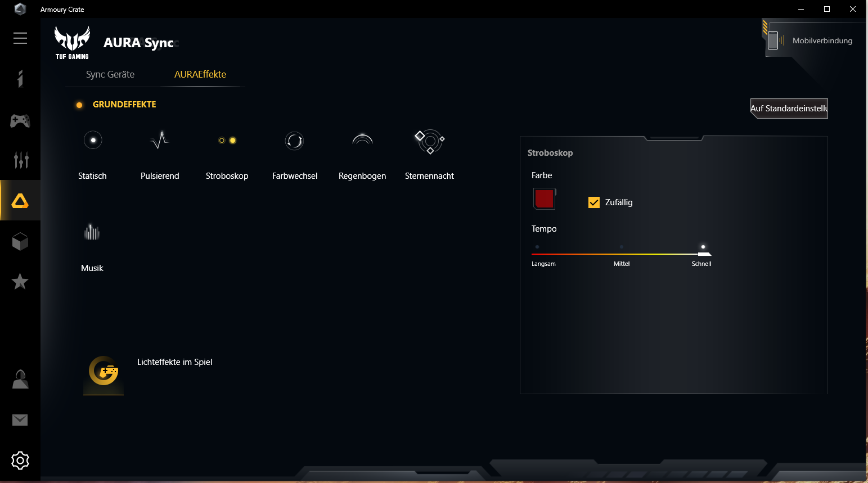This screenshot has width=868, height=483.
Task: Select the Sternennacht lighting effect icon
Action: pyautogui.click(x=430, y=142)
